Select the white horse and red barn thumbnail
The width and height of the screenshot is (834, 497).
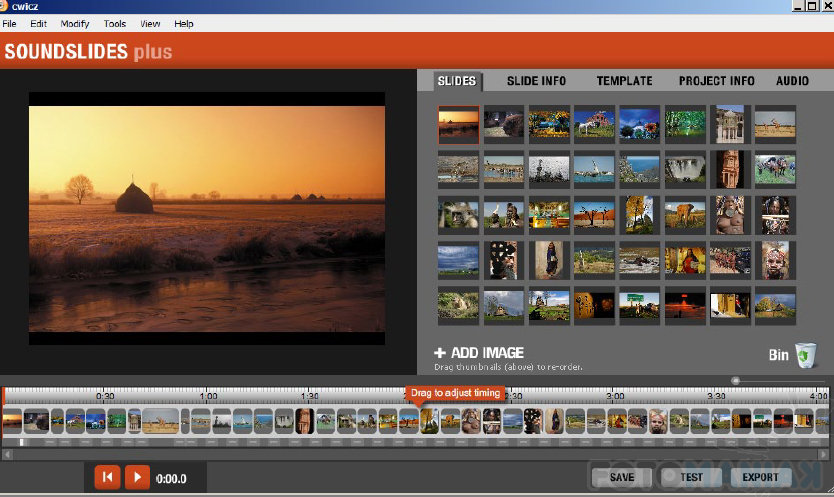pos(594,125)
